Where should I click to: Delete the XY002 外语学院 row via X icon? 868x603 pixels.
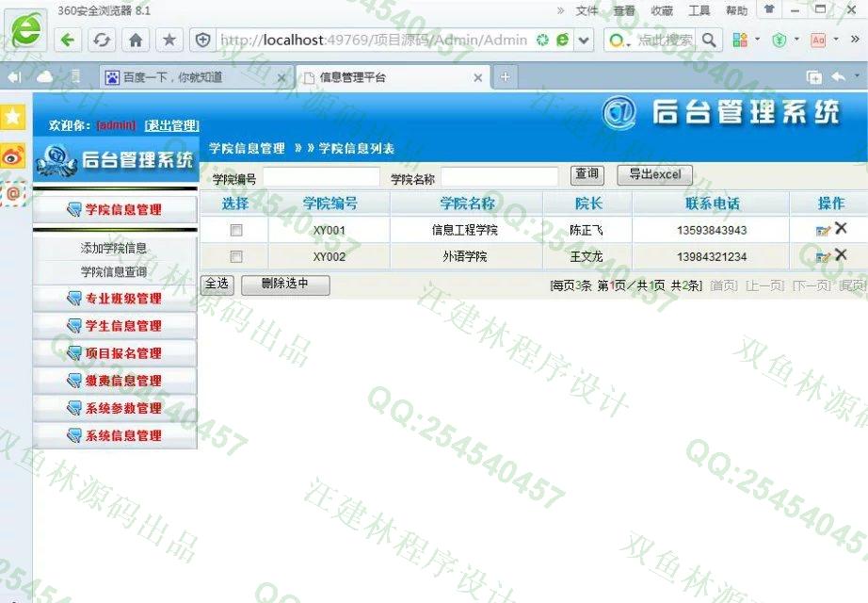[x=841, y=254]
